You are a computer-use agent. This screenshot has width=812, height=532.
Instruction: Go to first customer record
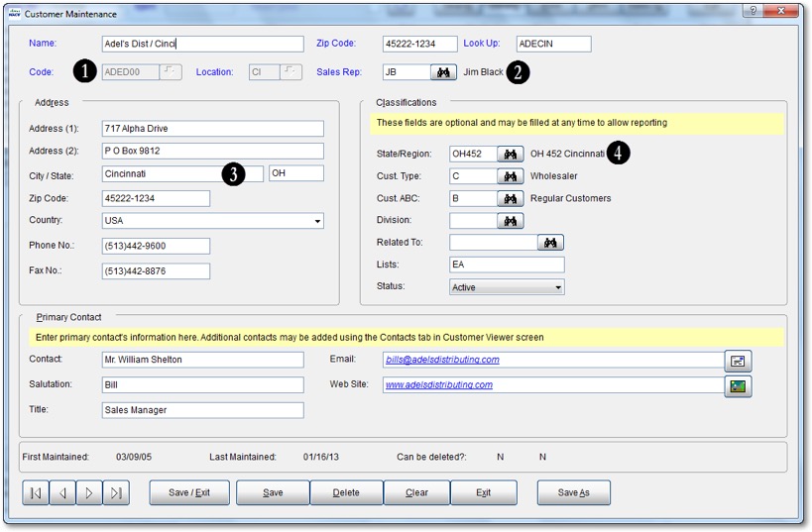tap(36, 492)
